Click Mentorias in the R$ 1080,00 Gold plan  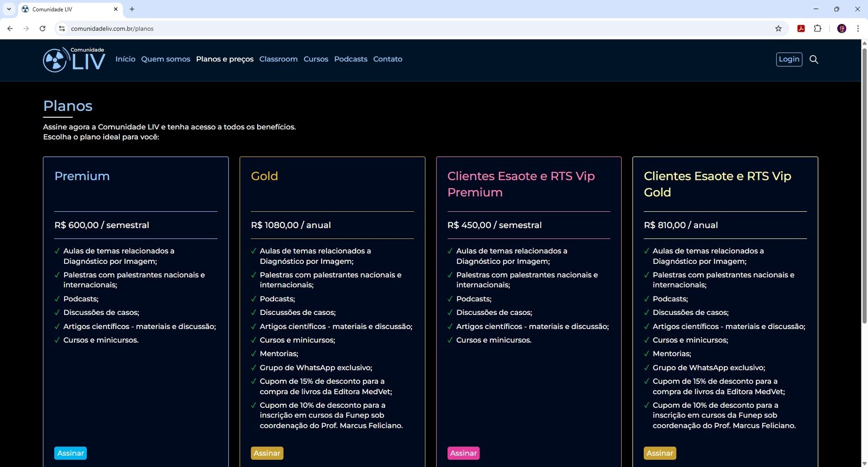(x=279, y=354)
